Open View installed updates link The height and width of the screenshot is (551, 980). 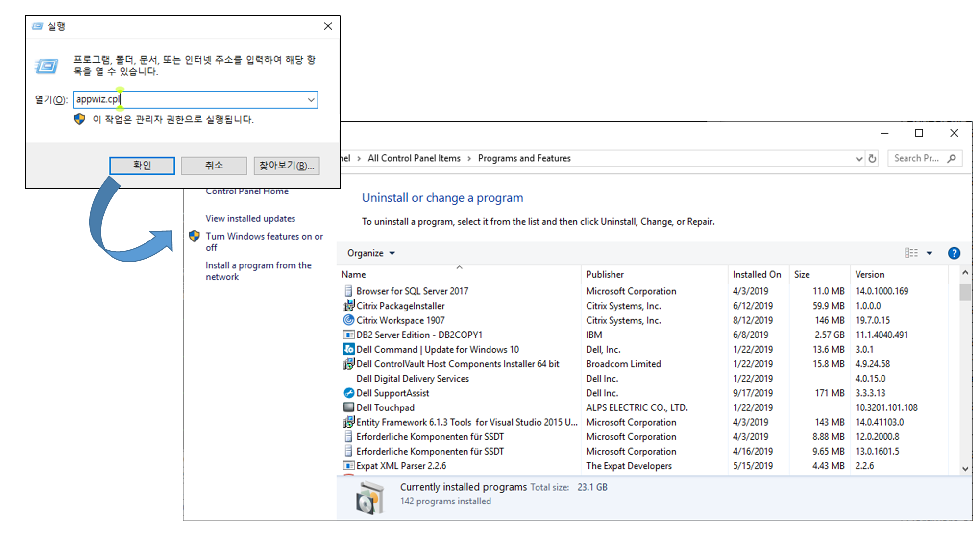250,218
